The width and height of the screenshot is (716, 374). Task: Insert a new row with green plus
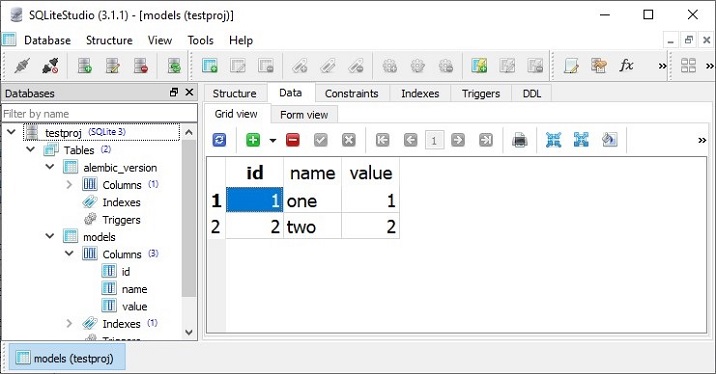coord(253,140)
